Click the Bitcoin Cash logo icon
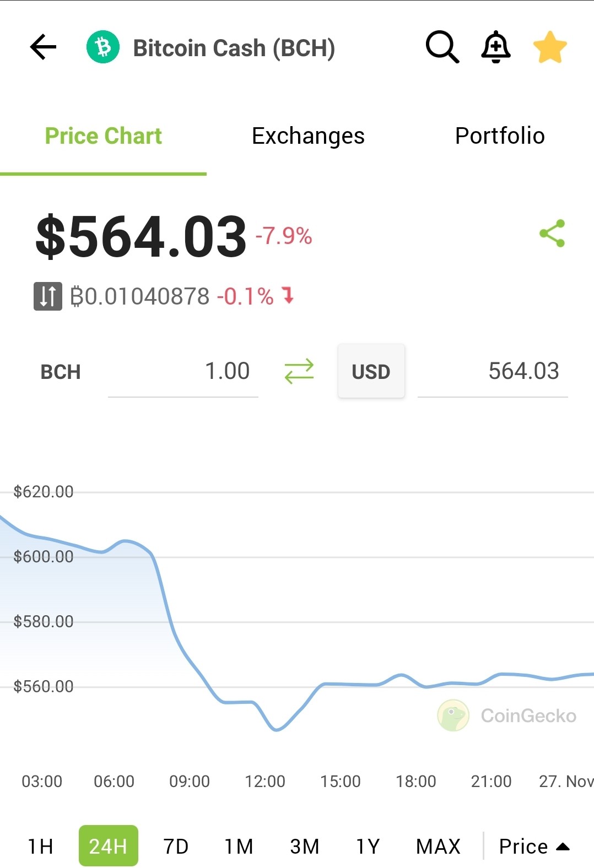Screen dimensions: 594x868 coord(103,47)
